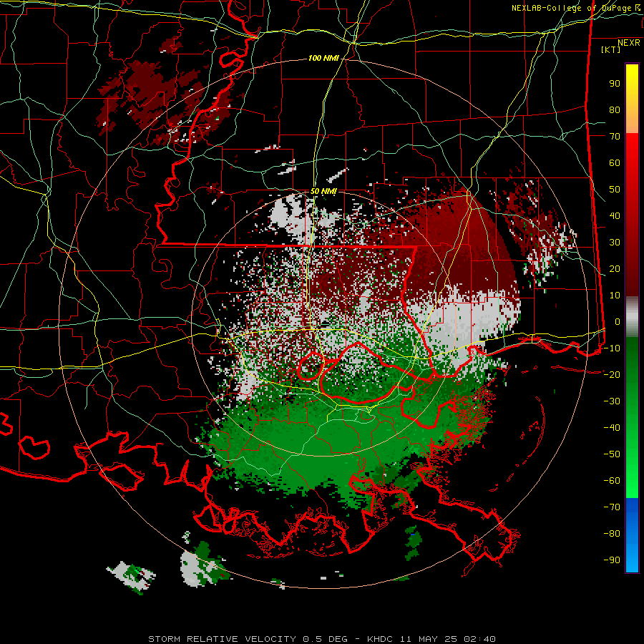Image resolution: width=644 pixels, height=644 pixels.
Task: Click the -10 value on the velocity scale
Action: click(612, 348)
